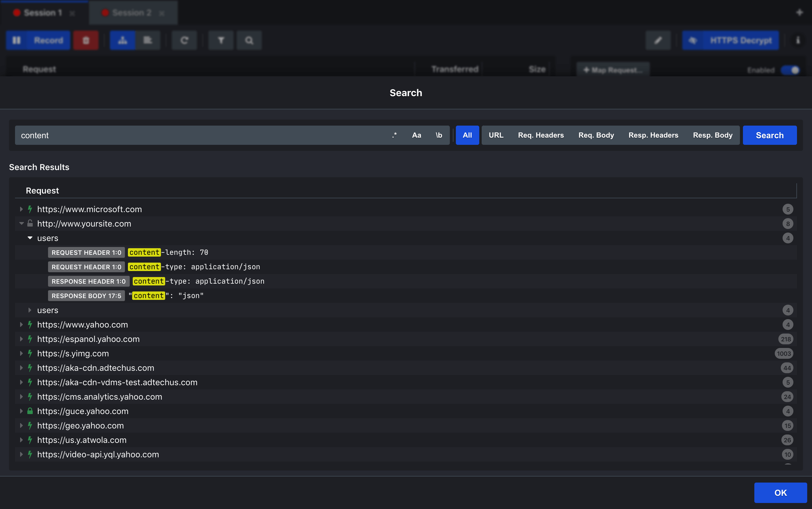Toggle case-sensitive Aa option
The image size is (812, 509).
pyautogui.click(x=417, y=135)
